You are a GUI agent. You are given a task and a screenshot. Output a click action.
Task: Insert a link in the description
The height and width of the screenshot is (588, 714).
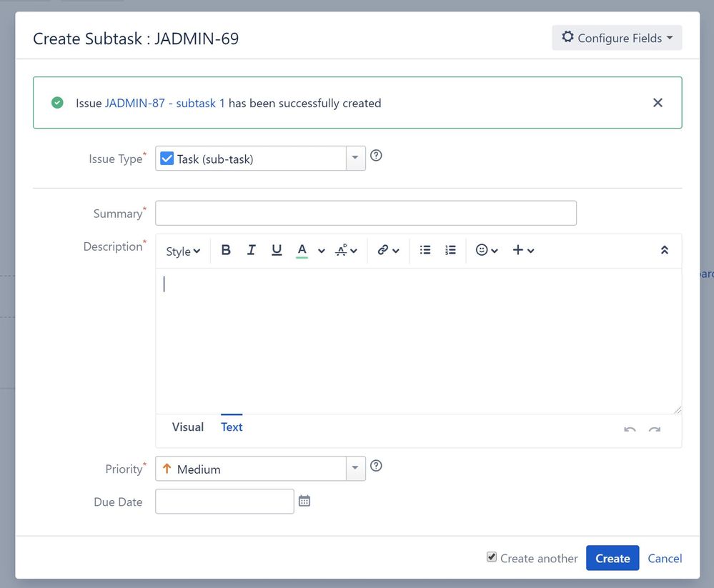(384, 250)
